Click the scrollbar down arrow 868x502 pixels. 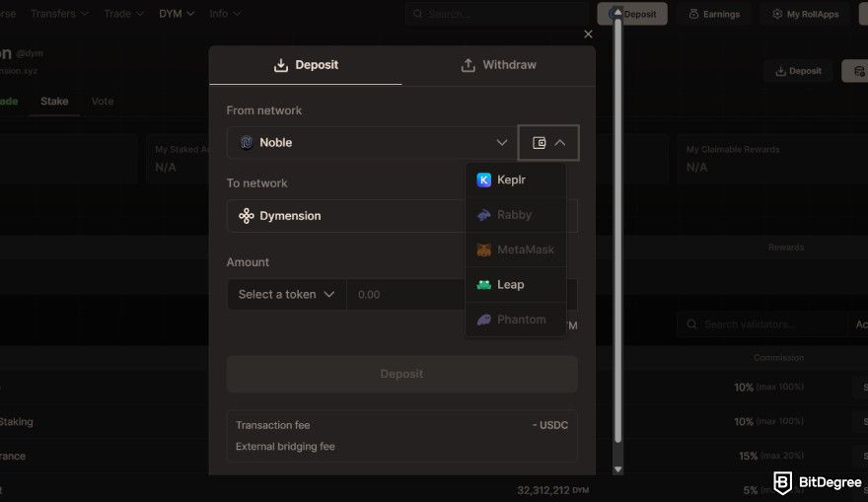617,469
